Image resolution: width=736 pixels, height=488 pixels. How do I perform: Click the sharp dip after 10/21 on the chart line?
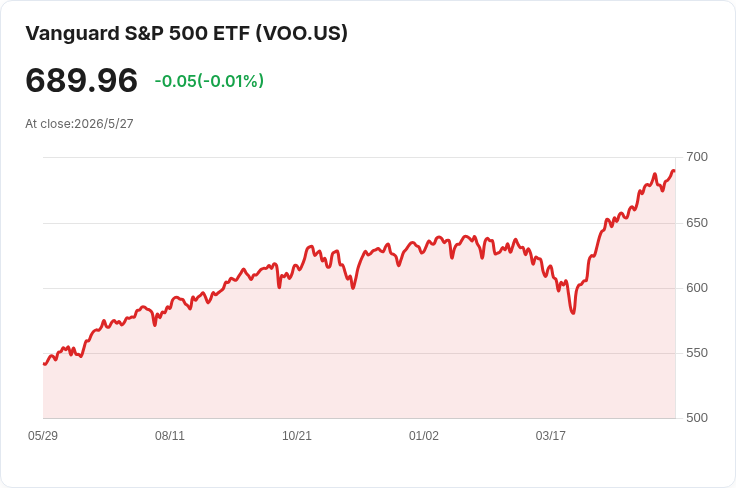[353, 287]
